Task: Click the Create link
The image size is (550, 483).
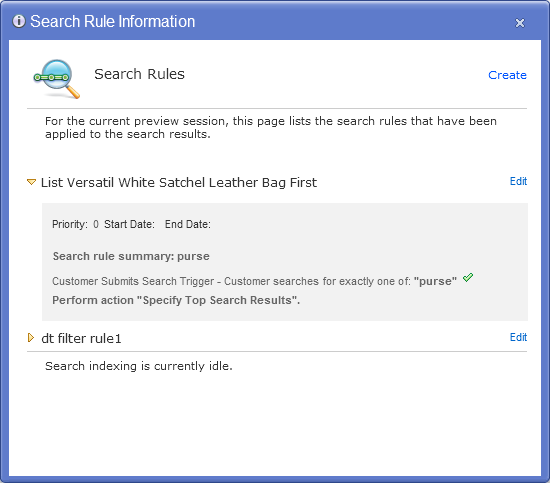Action: [x=507, y=75]
